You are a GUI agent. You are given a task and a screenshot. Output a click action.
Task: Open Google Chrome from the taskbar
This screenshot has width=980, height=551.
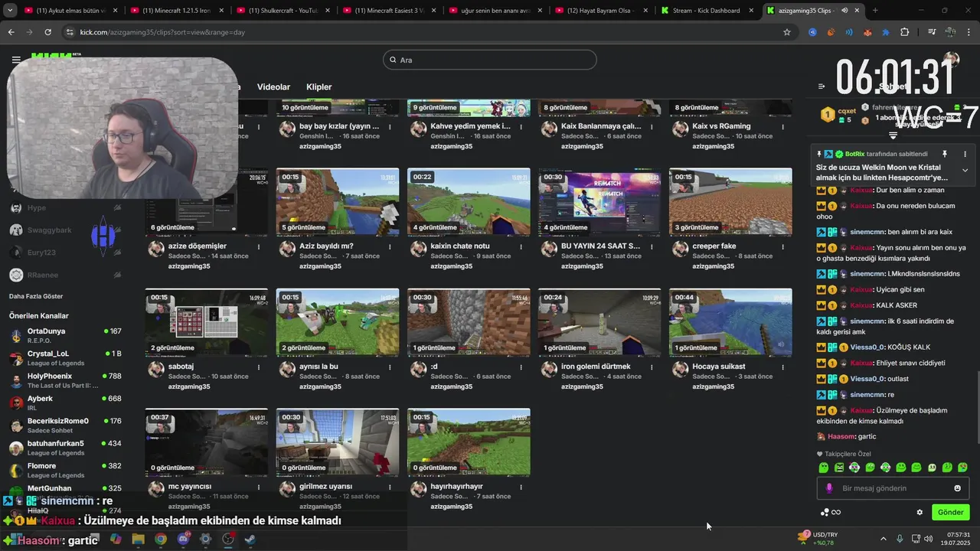[160, 539]
